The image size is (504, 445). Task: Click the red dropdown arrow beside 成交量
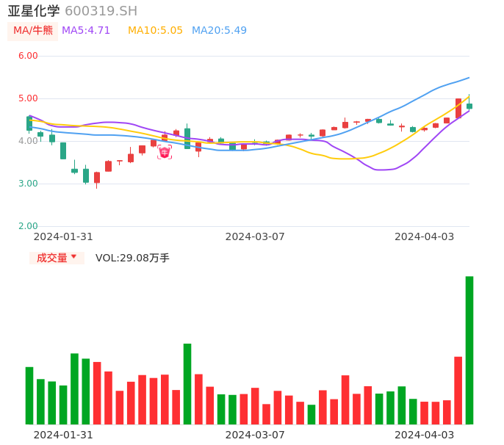74,256
